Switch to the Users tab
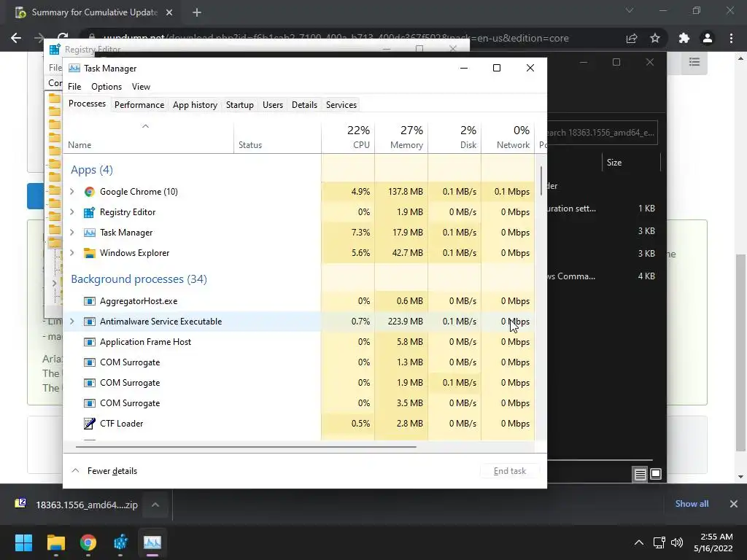747x560 pixels. tap(273, 105)
